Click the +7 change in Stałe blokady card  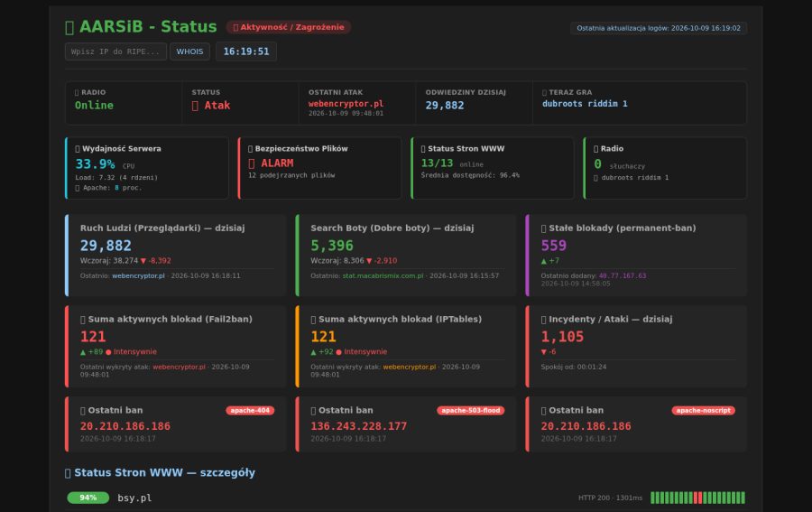coord(550,261)
